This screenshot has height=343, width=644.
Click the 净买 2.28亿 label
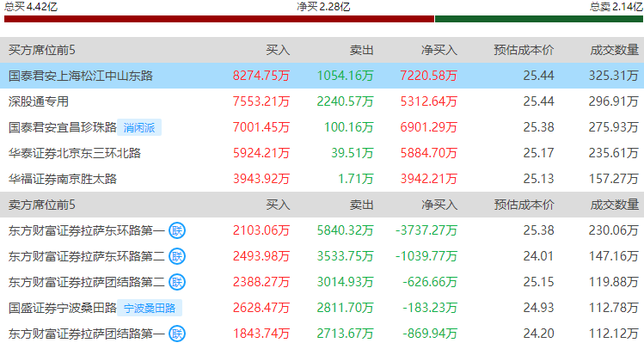pyautogui.click(x=323, y=6)
